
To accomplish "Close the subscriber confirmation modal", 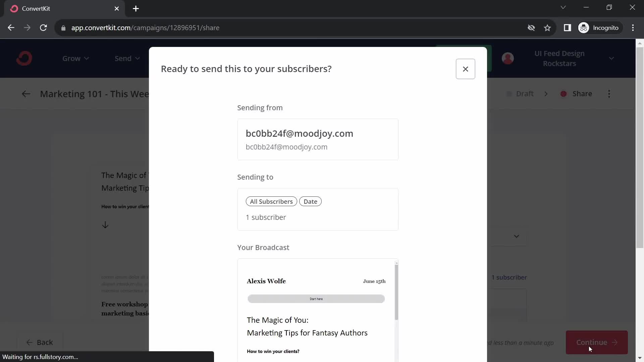I will 465,69.
